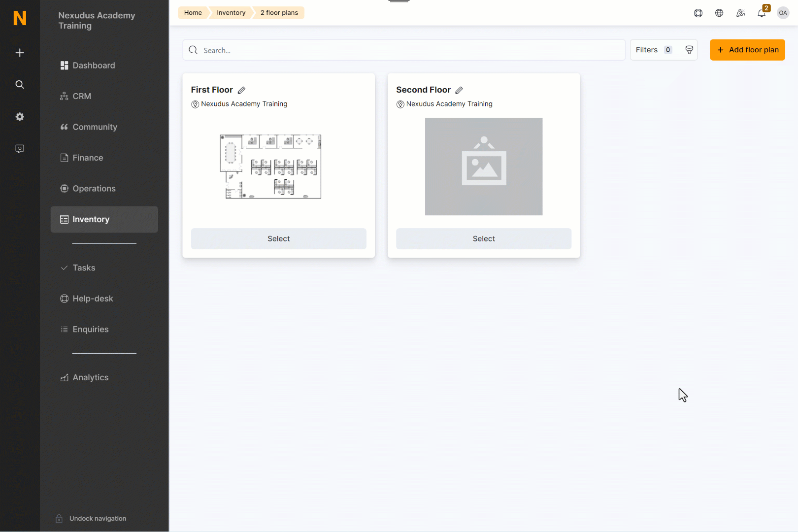This screenshot has width=798, height=532.
Task: Open the celebration what's new icon
Action: 740,13
